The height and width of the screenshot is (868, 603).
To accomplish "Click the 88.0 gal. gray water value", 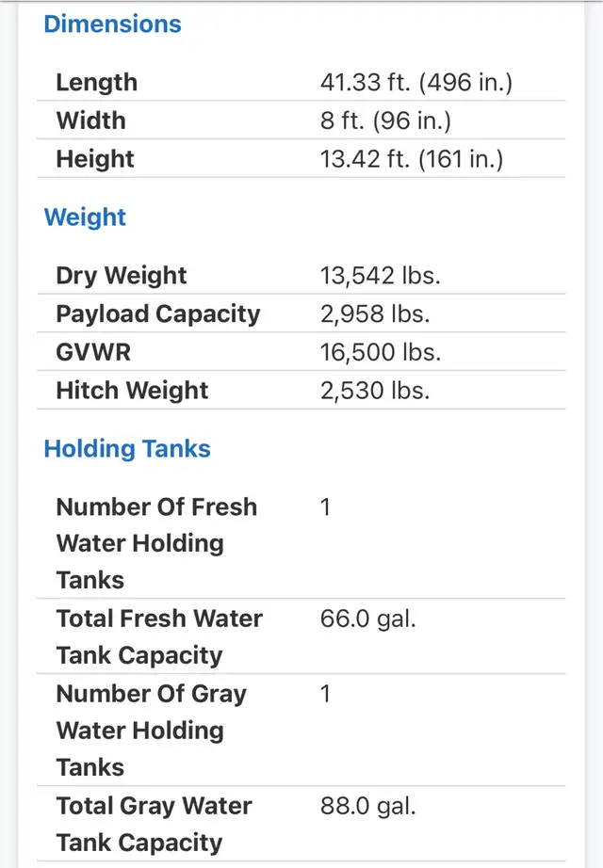I will (x=368, y=806).
